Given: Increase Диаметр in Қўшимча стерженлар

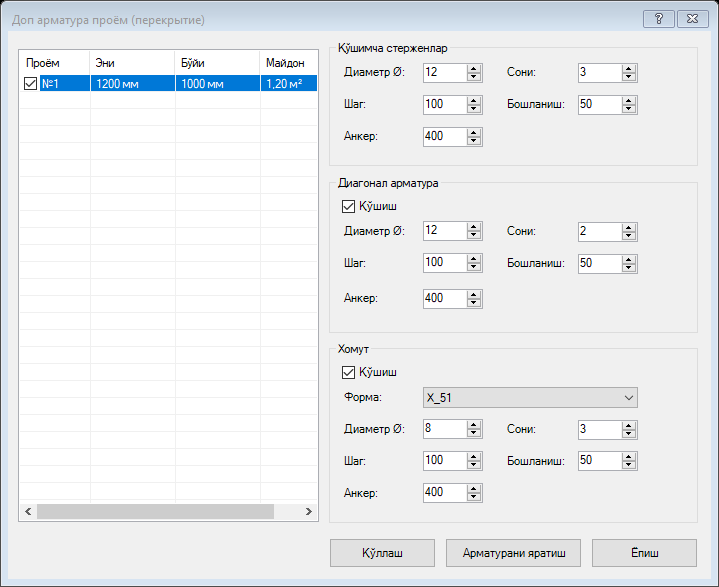Looking at the screenshot, I should pyautogui.click(x=474, y=68).
